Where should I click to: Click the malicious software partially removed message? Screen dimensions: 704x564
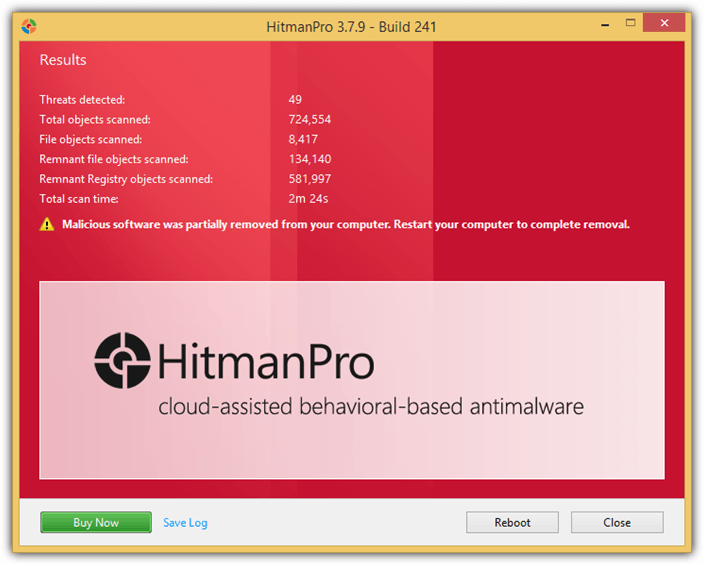346,225
